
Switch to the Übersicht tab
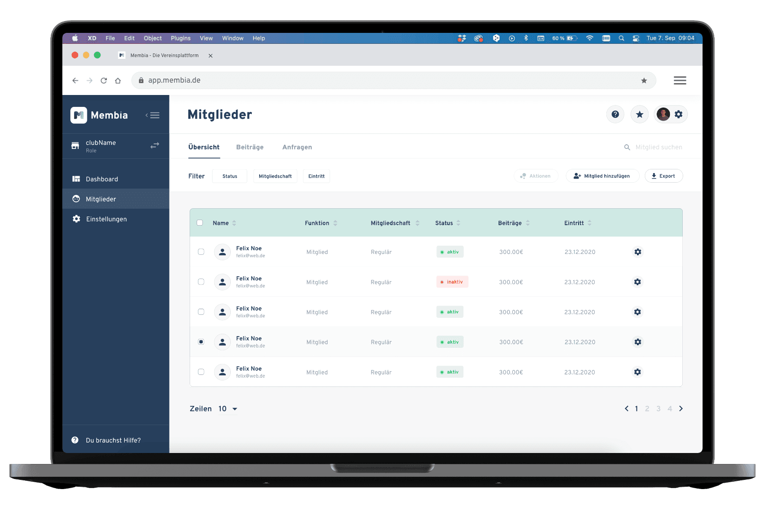[204, 147]
